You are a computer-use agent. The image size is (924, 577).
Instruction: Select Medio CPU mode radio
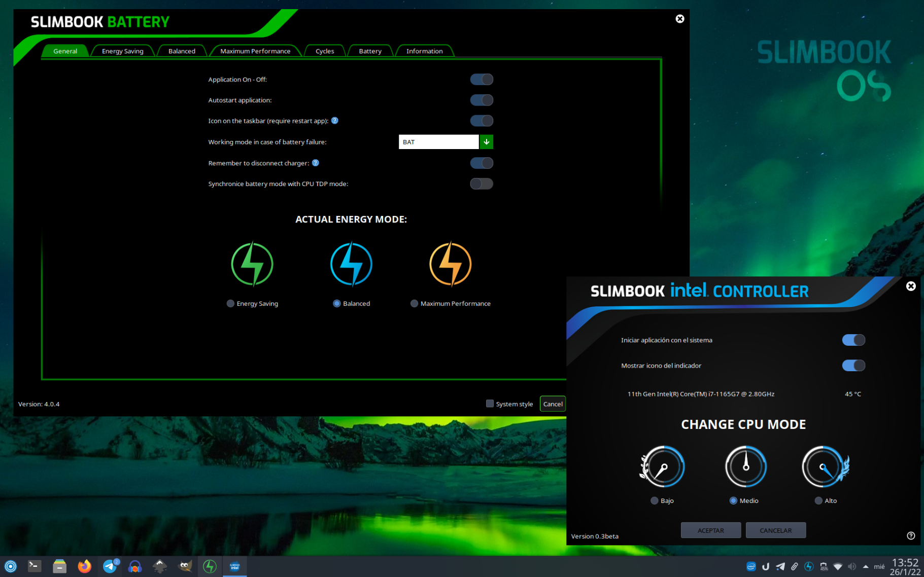point(733,500)
